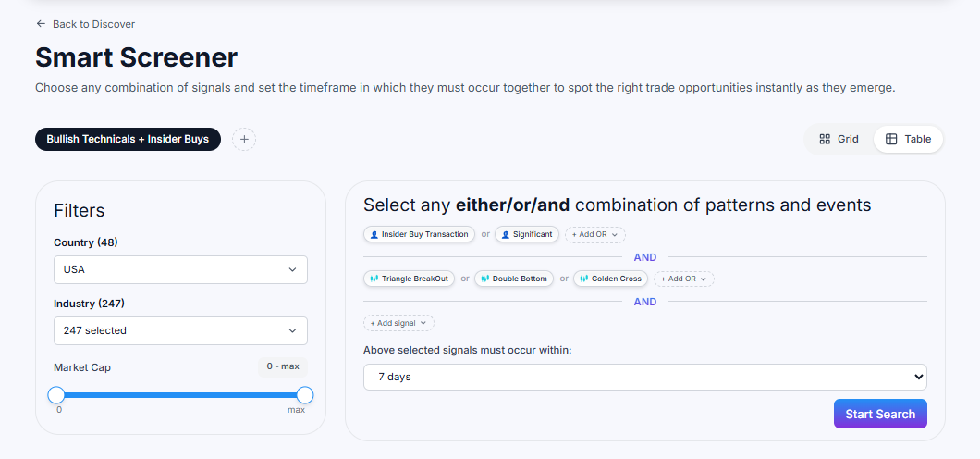The width and height of the screenshot is (980, 459).
Task: Click the Triangle BreakOut candlestick icon
Action: [374, 279]
